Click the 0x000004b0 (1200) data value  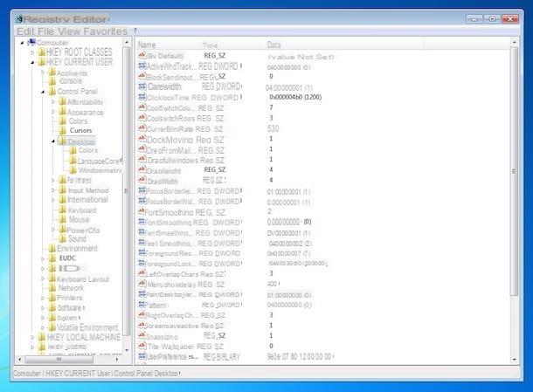point(295,97)
